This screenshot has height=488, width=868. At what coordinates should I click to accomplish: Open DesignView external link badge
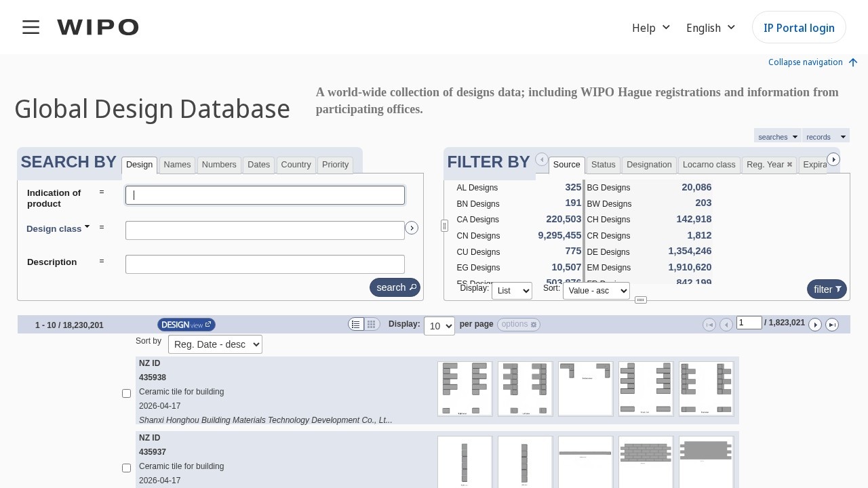[x=186, y=325]
